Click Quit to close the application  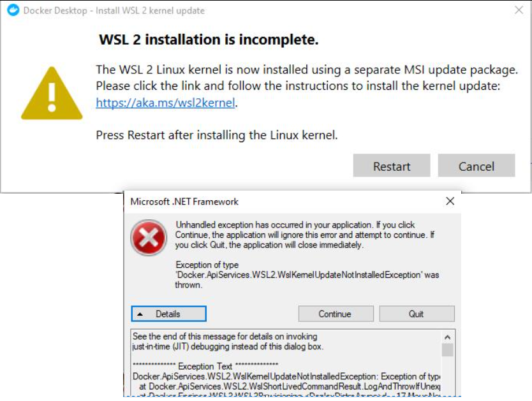pyautogui.click(x=417, y=314)
